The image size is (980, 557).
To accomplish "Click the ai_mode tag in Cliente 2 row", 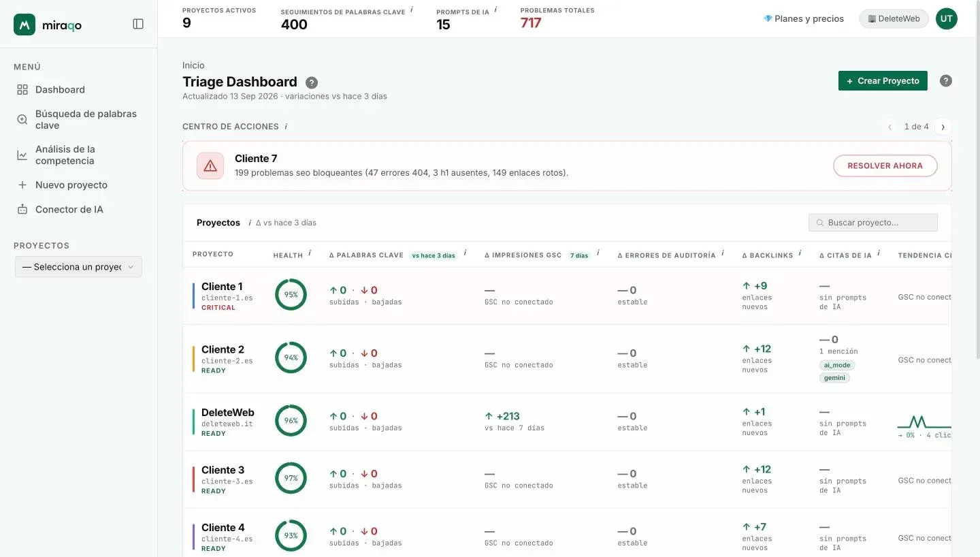I will tap(836, 365).
